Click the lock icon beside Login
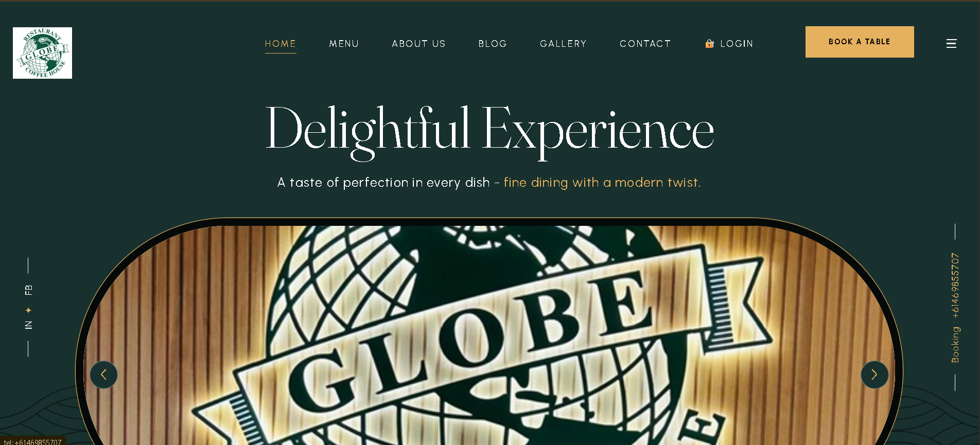980x445 pixels. point(709,44)
